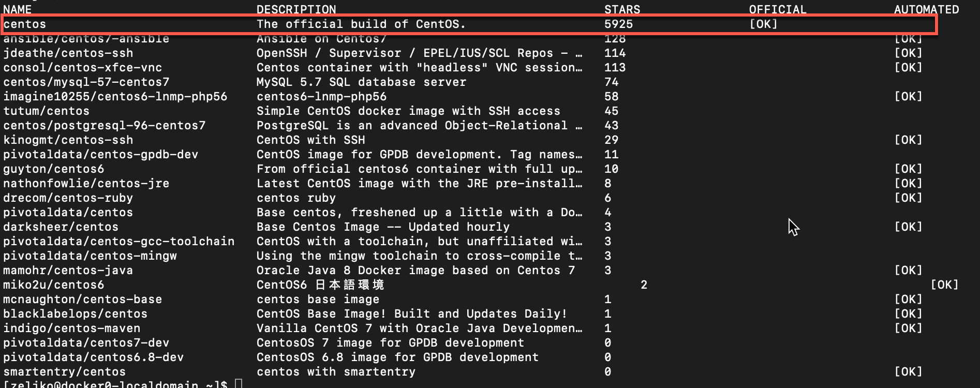Click the pivotaldata/centos-gpdb-dev name
The height and width of the screenshot is (388, 980).
coord(101,155)
